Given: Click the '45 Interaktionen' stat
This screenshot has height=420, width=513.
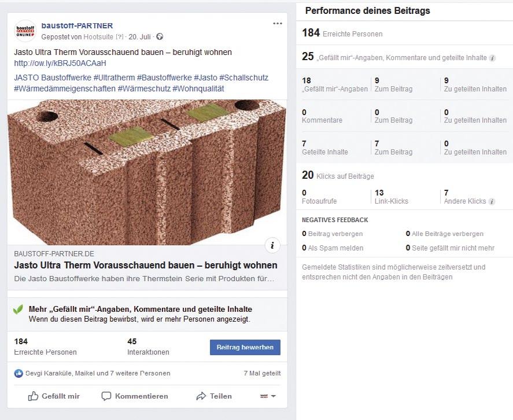Looking at the screenshot, I should (148, 347).
